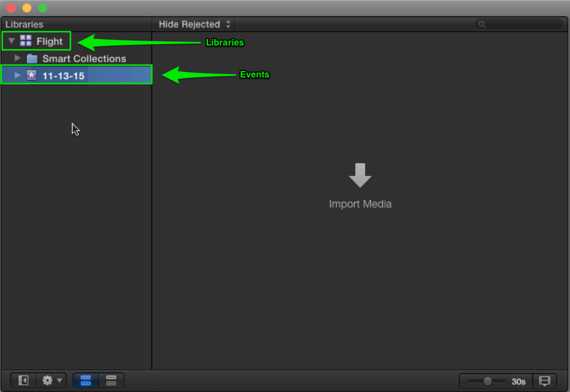Open the clip appearance filmstrip button
This screenshot has height=392, width=570.
click(544, 380)
